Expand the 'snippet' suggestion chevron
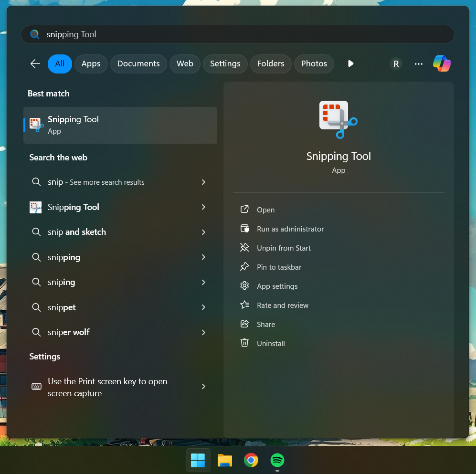 tap(203, 307)
